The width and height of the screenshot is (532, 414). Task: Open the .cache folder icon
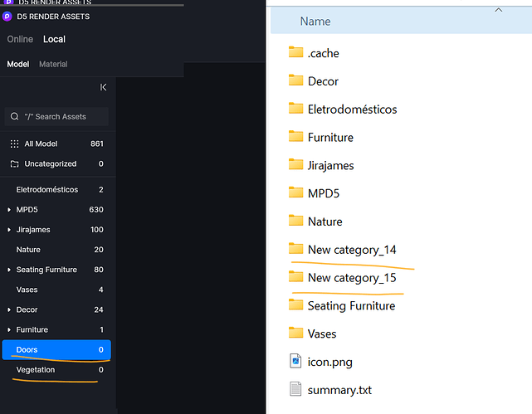pyautogui.click(x=295, y=52)
